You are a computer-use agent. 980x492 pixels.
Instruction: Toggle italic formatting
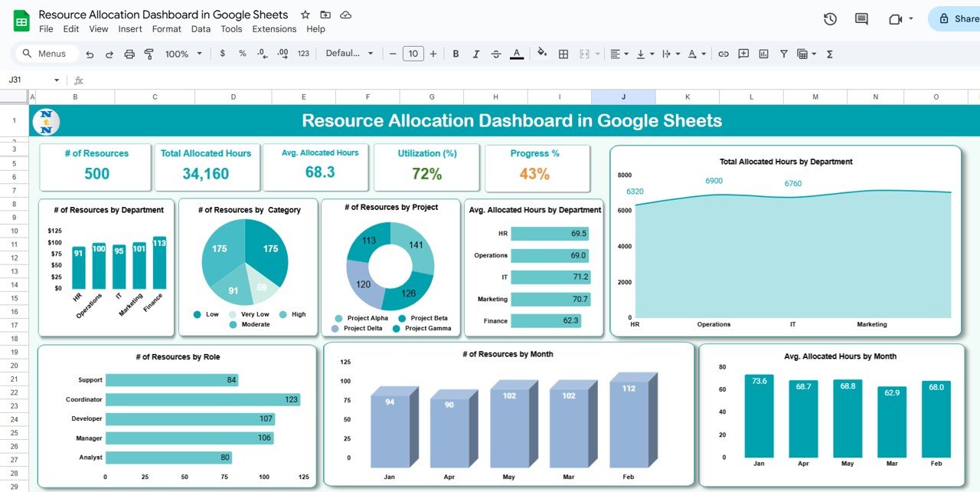pos(475,54)
